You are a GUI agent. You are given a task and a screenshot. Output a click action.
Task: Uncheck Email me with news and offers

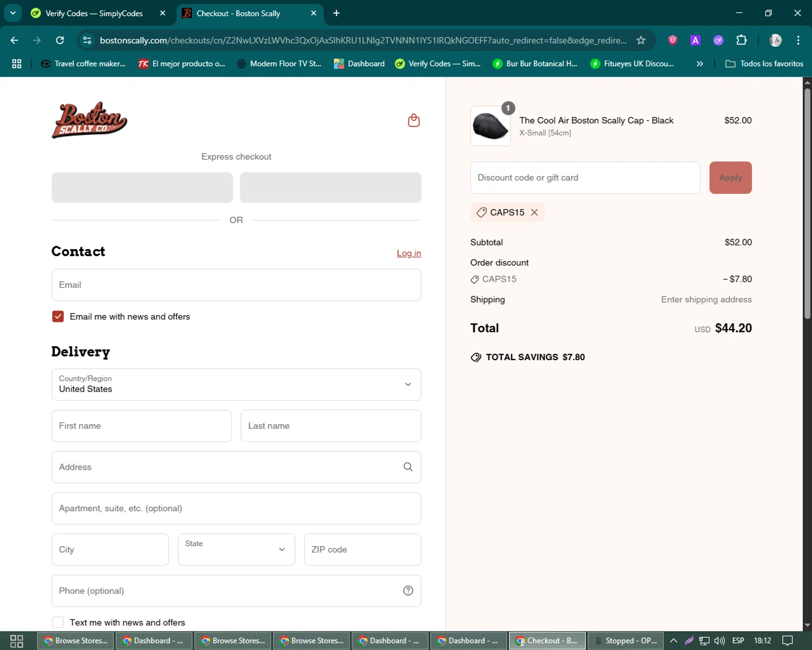point(58,316)
